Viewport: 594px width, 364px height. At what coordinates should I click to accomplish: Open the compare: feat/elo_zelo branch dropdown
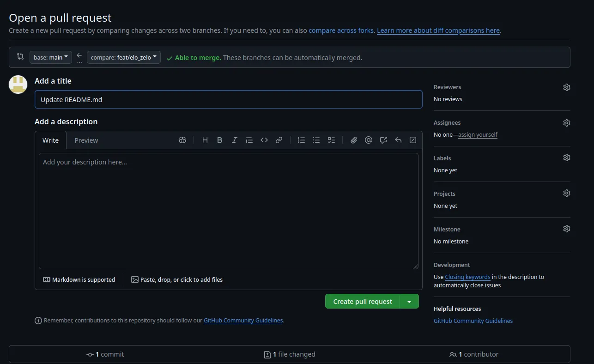click(x=123, y=57)
